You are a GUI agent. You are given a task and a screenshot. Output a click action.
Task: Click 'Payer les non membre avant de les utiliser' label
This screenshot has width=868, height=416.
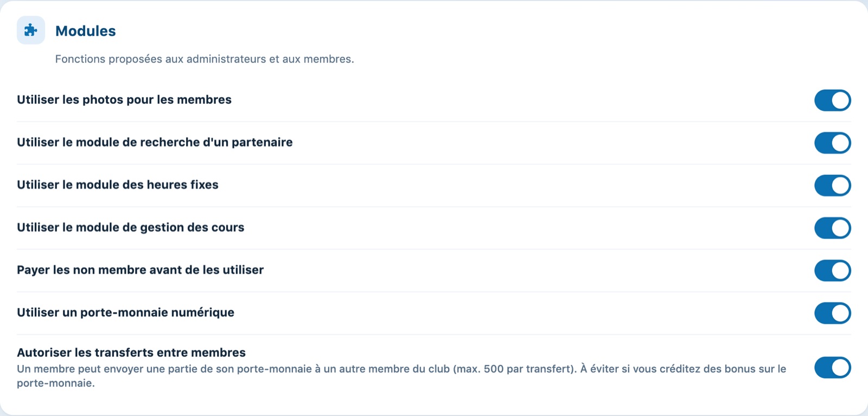141,270
